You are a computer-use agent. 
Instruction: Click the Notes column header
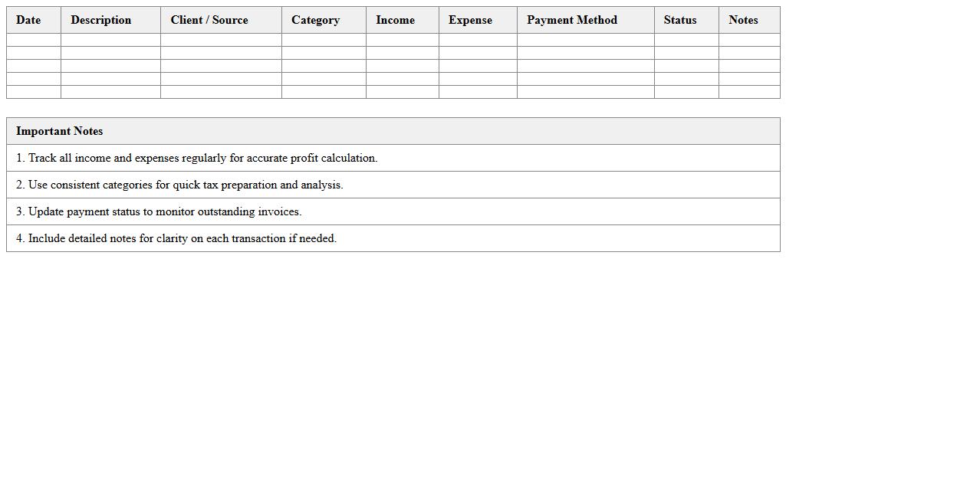[743, 20]
